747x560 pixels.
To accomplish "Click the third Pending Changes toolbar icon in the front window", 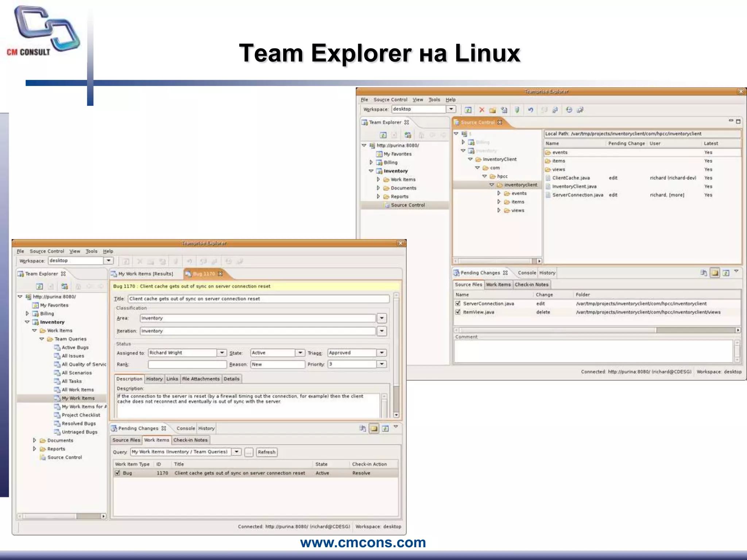I will (385, 428).
